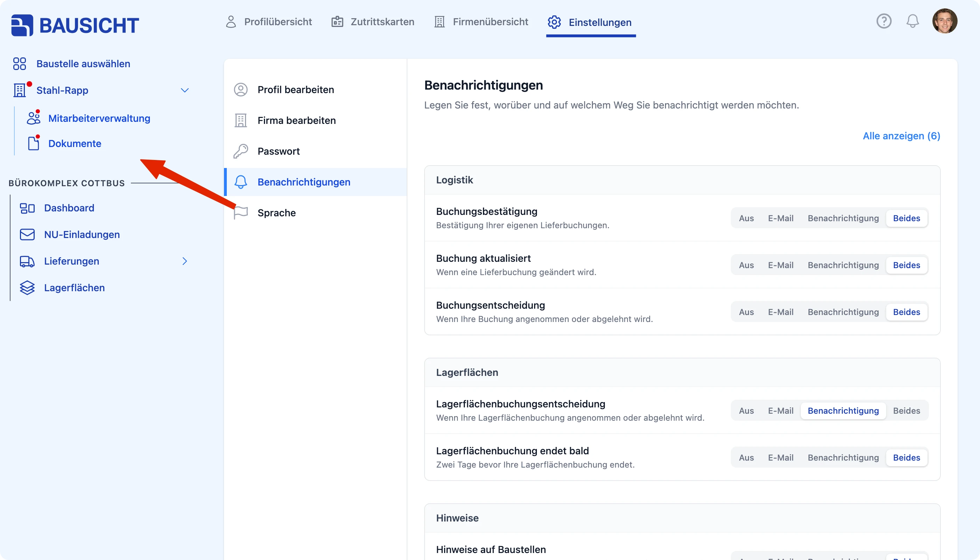
Task: Set Lagerflächenbuchung endet bald to E-Mail
Action: tap(781, 458)
